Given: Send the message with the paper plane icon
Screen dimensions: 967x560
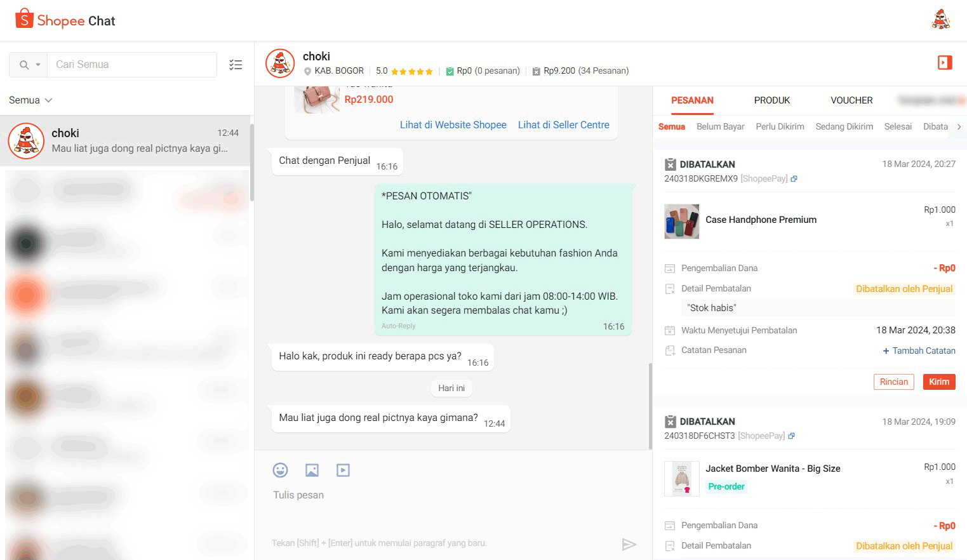Looking at the screenshot, I should pos(629,545).
